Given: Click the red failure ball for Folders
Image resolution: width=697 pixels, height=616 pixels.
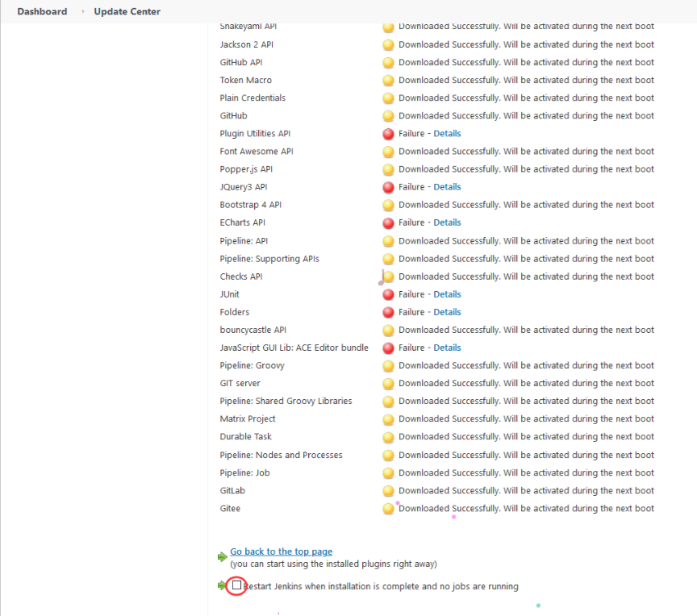Looking at the screenshot, I should click(388, 312).
